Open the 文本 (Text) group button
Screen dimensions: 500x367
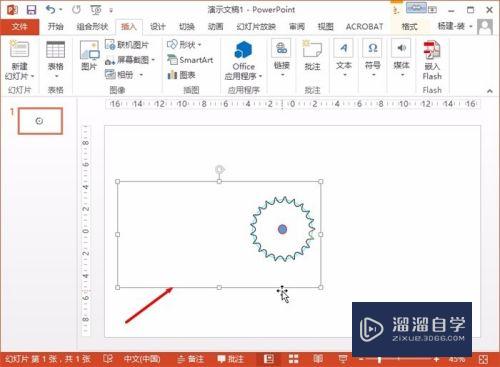point(344,57)
